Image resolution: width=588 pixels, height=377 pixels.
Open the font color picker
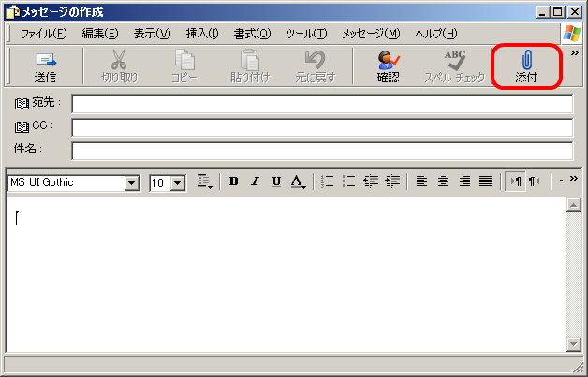(x=299, y=181)
